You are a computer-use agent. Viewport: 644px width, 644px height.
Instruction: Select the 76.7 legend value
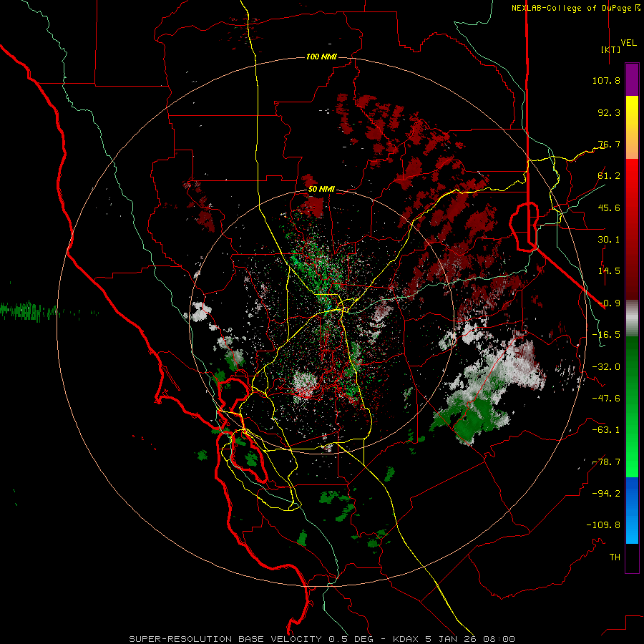[x=609, y=144]
